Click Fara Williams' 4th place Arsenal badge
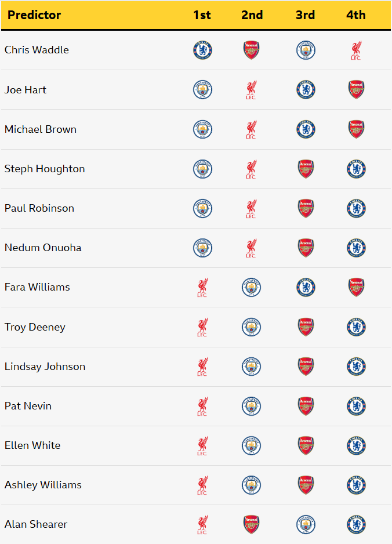This screenshot has width=392, height=544. tap(356, 287)
